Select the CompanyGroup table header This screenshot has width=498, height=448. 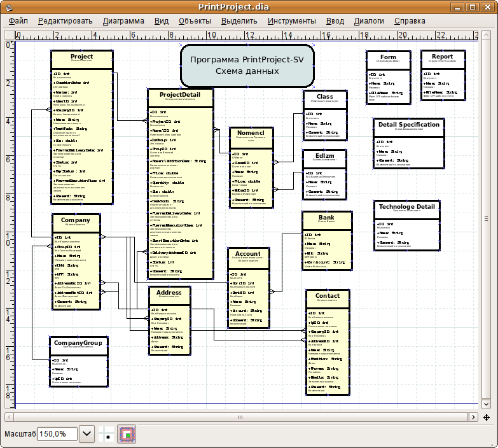coord(78,343)
